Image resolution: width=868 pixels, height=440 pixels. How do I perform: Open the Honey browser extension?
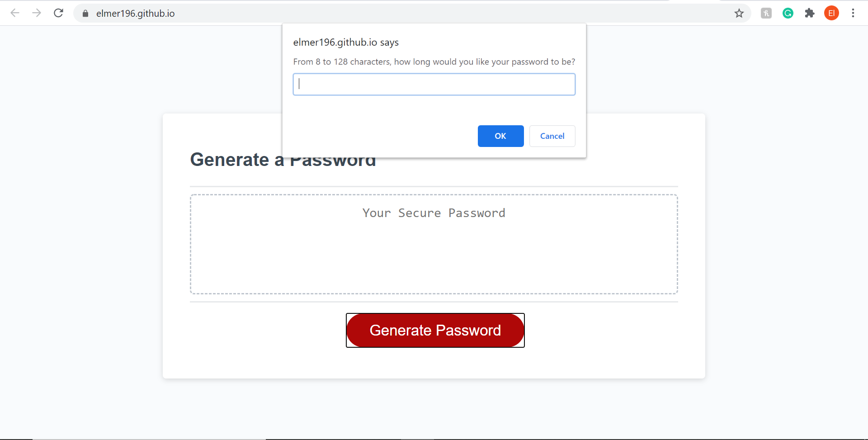point(766,13)
